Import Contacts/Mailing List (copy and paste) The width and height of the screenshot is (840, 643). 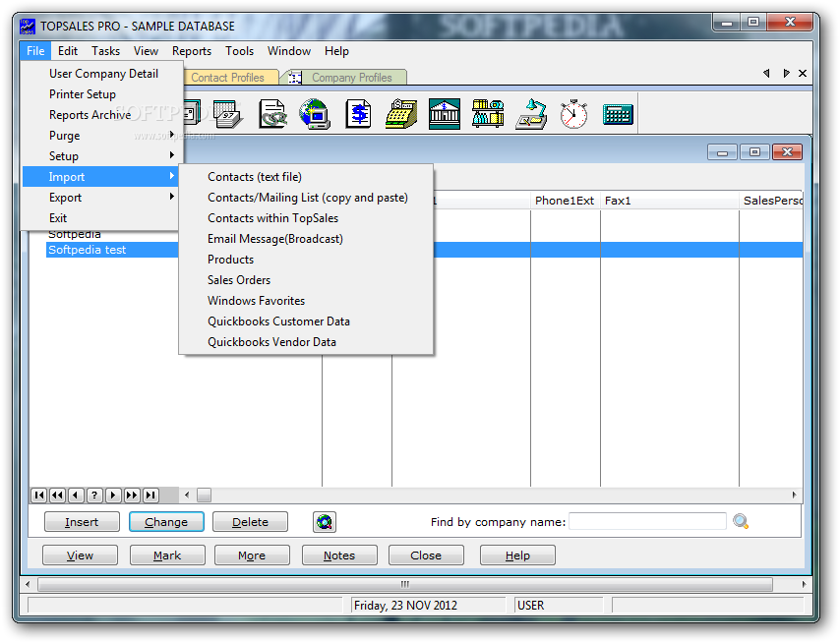pos(306,198)
